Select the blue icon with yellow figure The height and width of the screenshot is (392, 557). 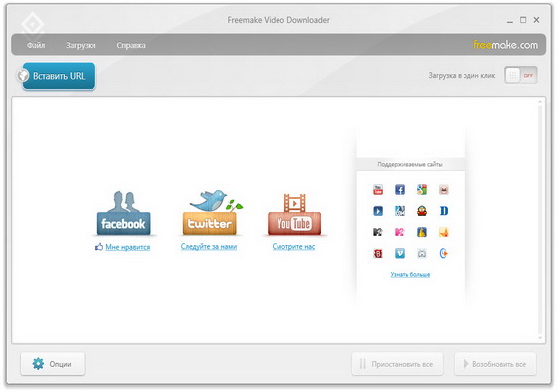tap(422, 232)
